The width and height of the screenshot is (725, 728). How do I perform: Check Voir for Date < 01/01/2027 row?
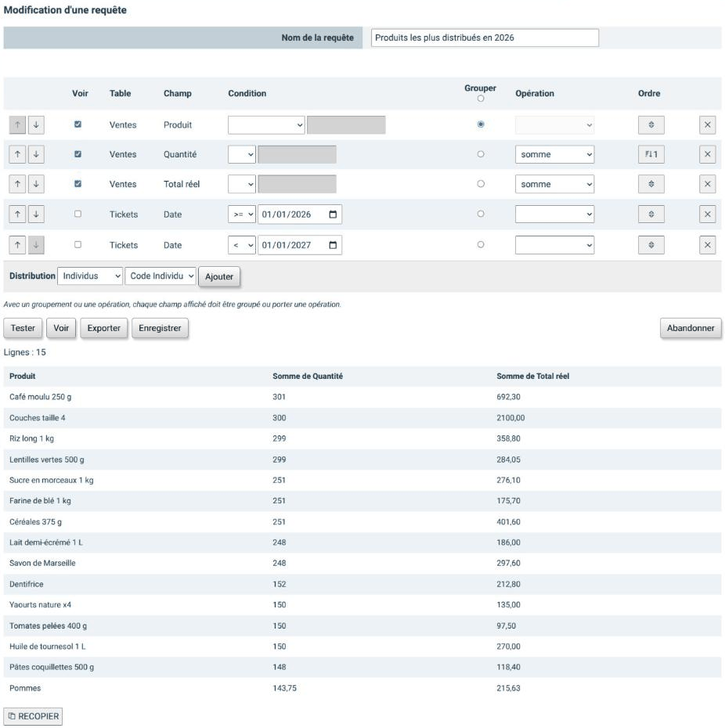pos(78,245)
